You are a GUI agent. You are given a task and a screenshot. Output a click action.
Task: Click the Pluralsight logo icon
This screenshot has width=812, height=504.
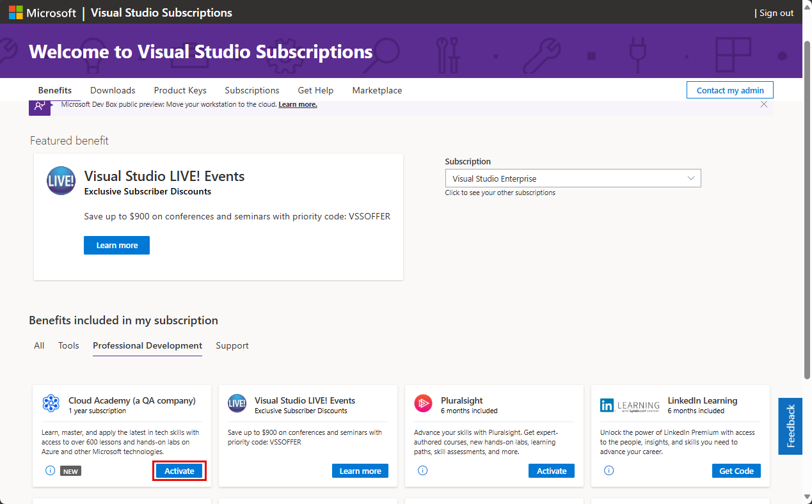[423, 403]
